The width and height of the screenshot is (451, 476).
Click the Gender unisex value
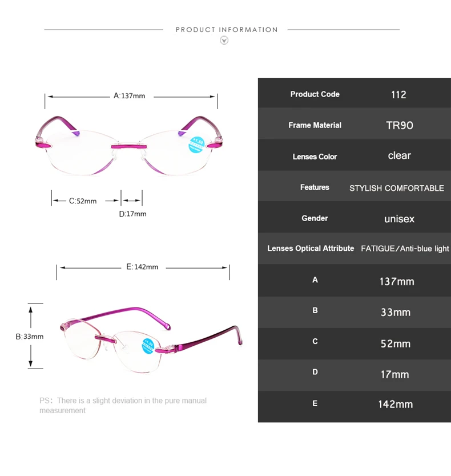(399, 219)
